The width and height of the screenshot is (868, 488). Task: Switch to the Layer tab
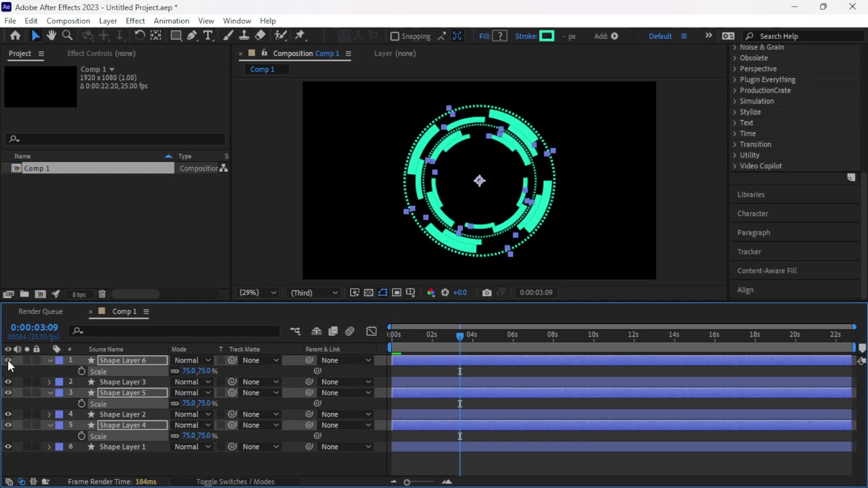(383, 53)
